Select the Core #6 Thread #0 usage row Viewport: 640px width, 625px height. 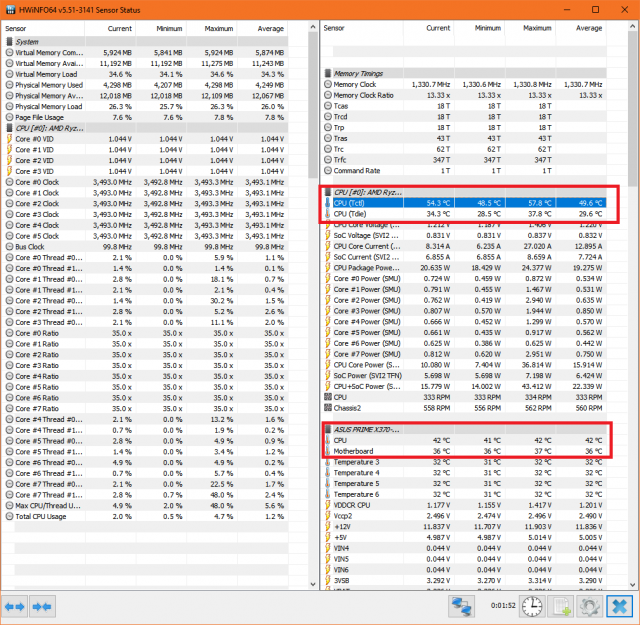point(147,463)
